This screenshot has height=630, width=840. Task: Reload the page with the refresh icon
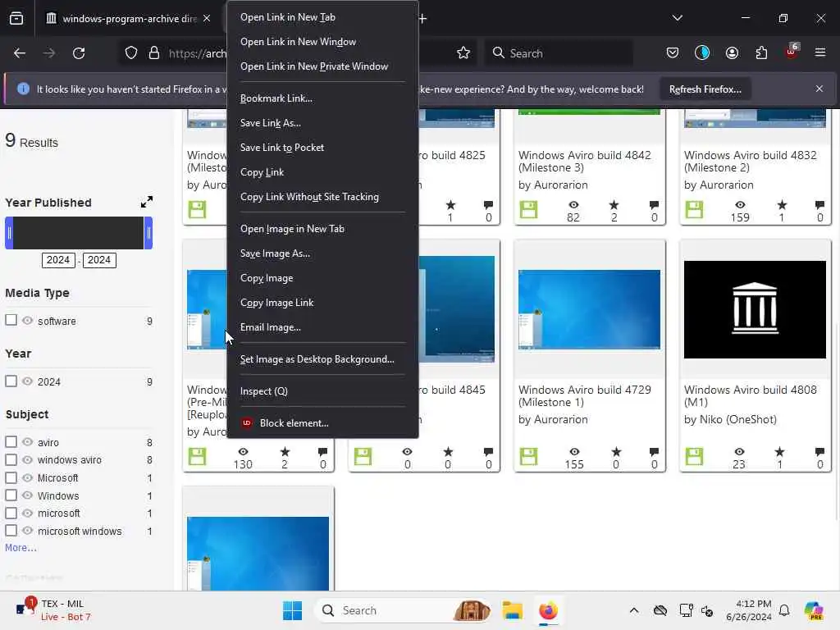point(79,53)
